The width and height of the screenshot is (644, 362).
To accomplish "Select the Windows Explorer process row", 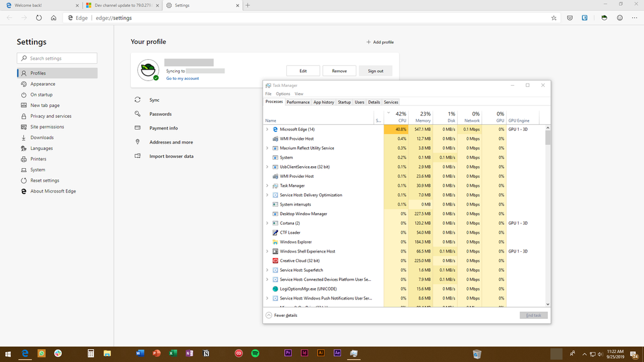I will tap(404, 242).
